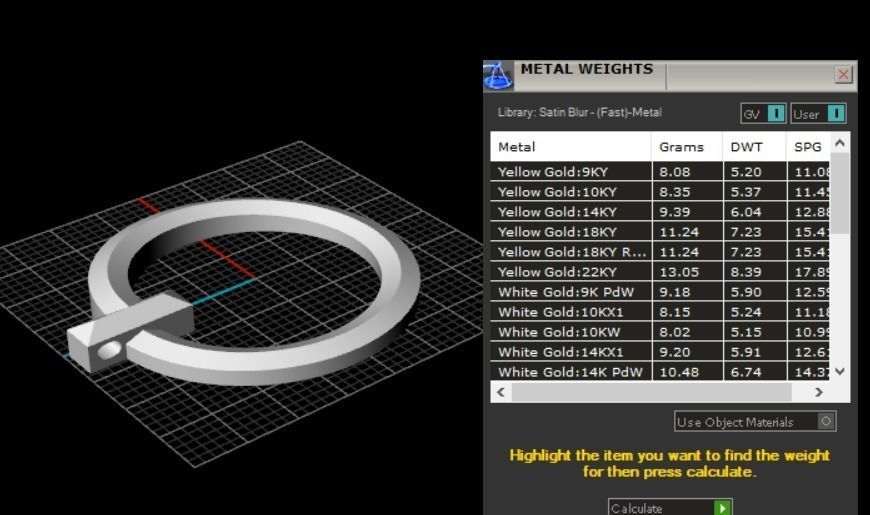This screenshot has height=515, width=870.
Task: Click the 6.04 DWT value
Action: (x=746, y=212)
